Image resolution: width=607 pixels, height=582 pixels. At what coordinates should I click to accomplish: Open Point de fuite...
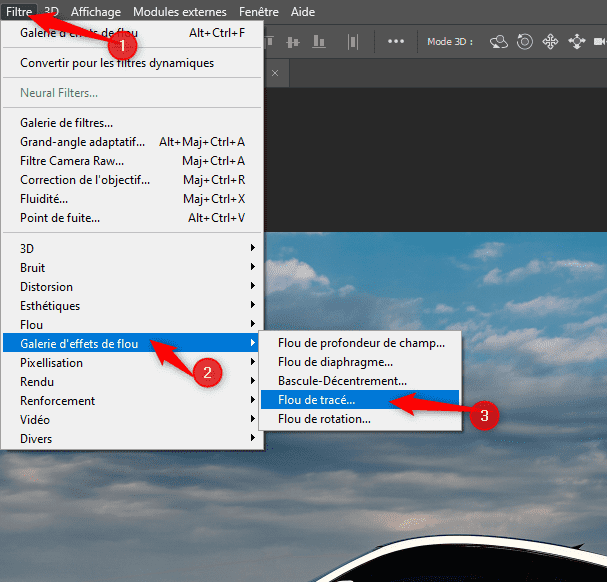(x=132, y=218)
